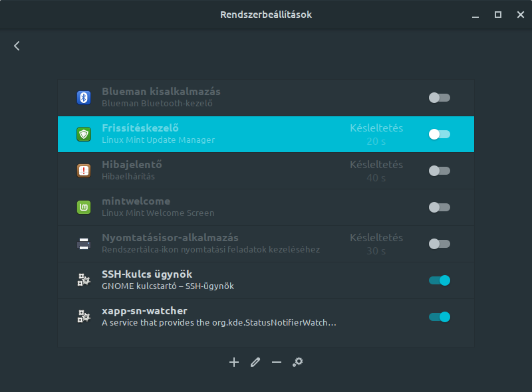Go back using the left arrow
The height and width of the screenshot is (392, 532).
[17, 46]
